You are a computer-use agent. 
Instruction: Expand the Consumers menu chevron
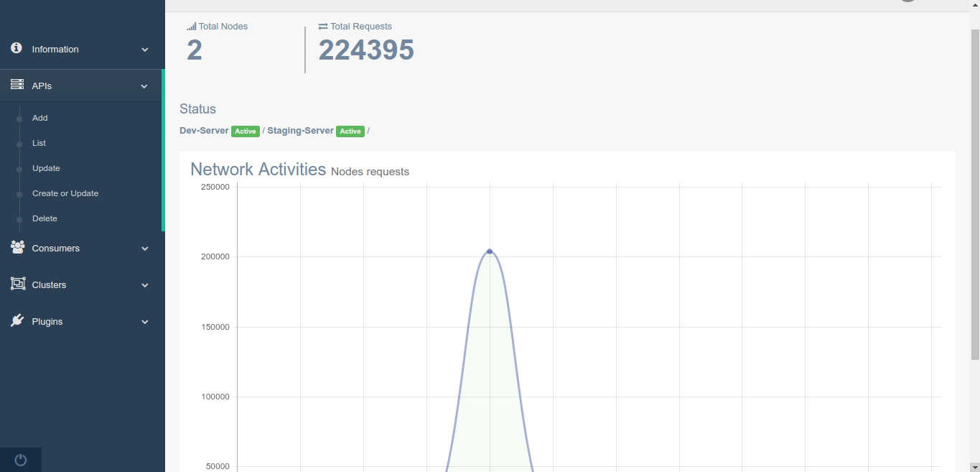[x=145, y=249]
